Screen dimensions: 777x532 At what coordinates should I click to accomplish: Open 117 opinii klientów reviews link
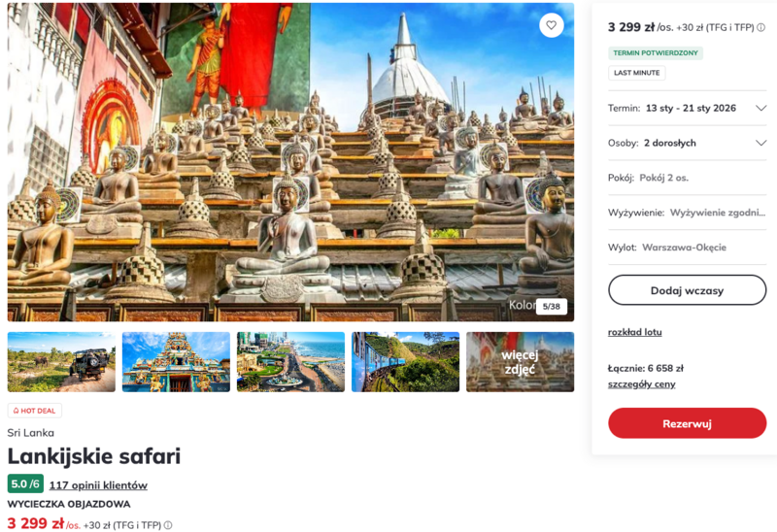(x=98, y=485)
